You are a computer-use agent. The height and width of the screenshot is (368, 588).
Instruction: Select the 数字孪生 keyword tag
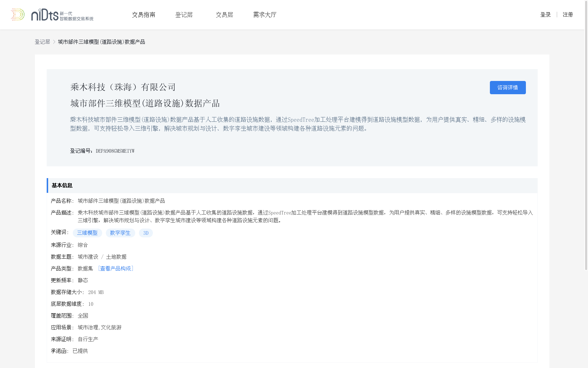tap(120, 233)
